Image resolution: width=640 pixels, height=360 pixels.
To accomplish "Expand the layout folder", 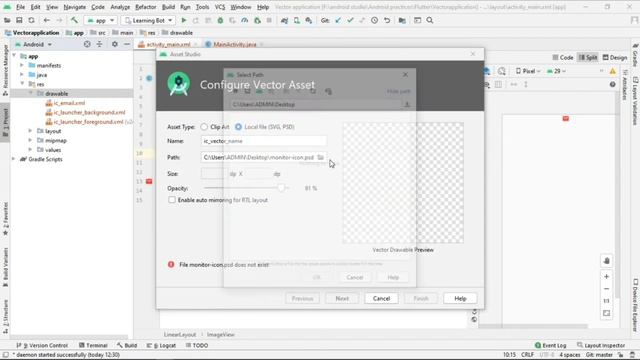I will click(x=30, y=131).
